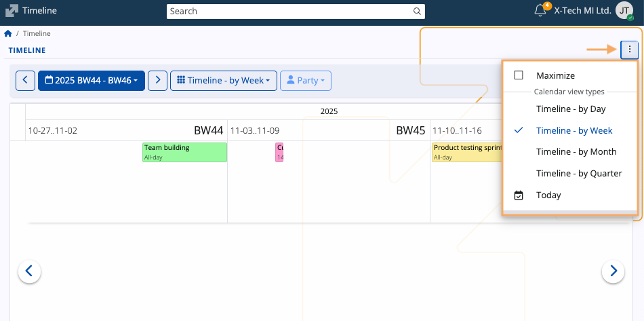Open the three-dot options menu
The width and height of the screenshot is (644, 321).
[630, 49]
